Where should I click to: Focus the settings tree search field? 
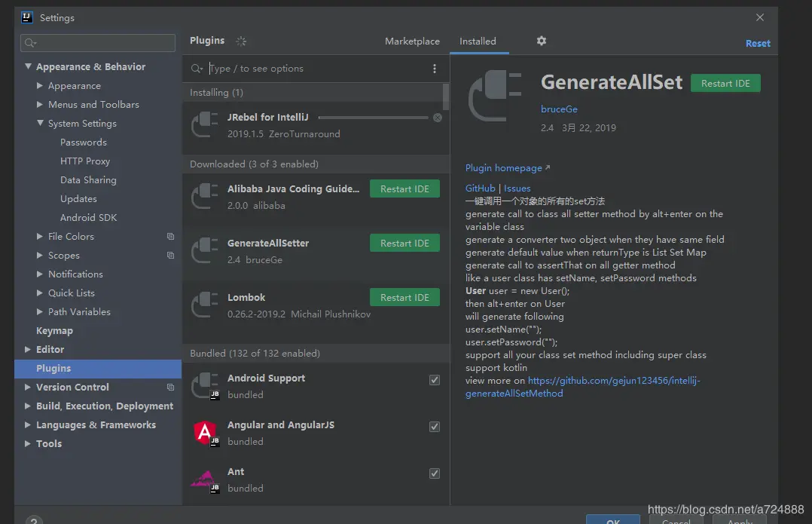click(x=98, y=43)
